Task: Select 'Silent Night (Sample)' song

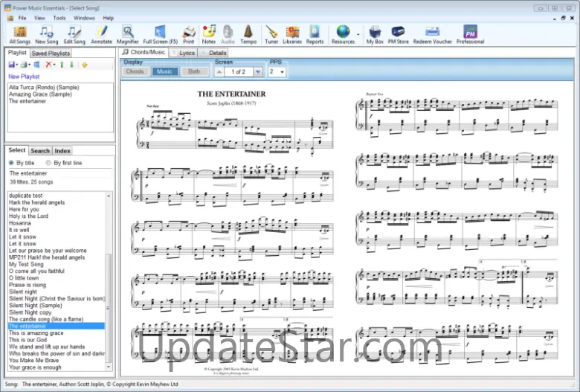Action: pyautogui.click(x=36, y=306)
